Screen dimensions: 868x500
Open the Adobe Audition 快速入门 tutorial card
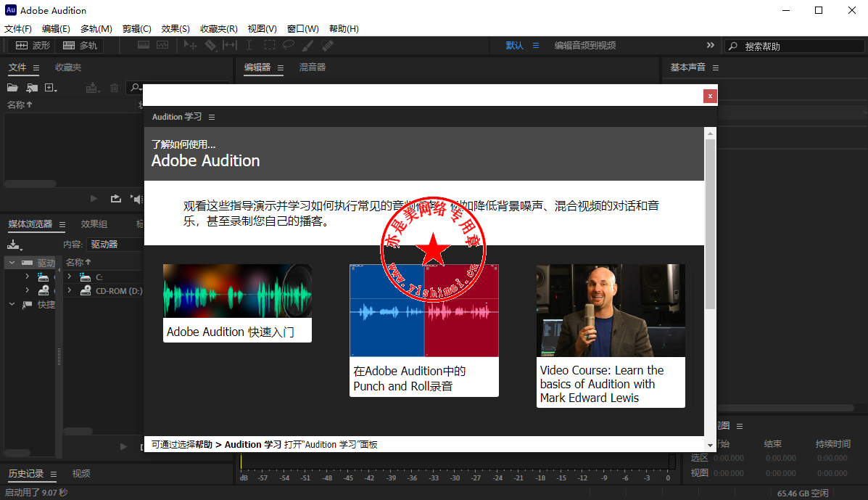pyautogui.click(x=237, y=303)
